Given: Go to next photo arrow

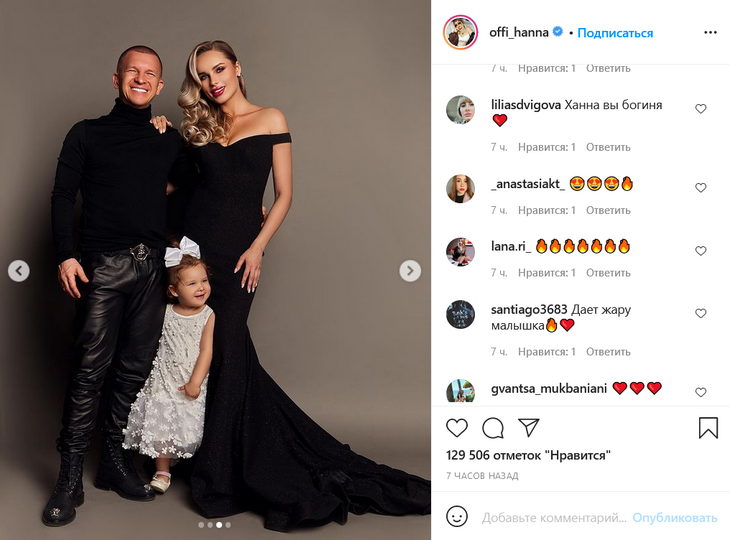Looking at the screenshot, I should (410, 270).
